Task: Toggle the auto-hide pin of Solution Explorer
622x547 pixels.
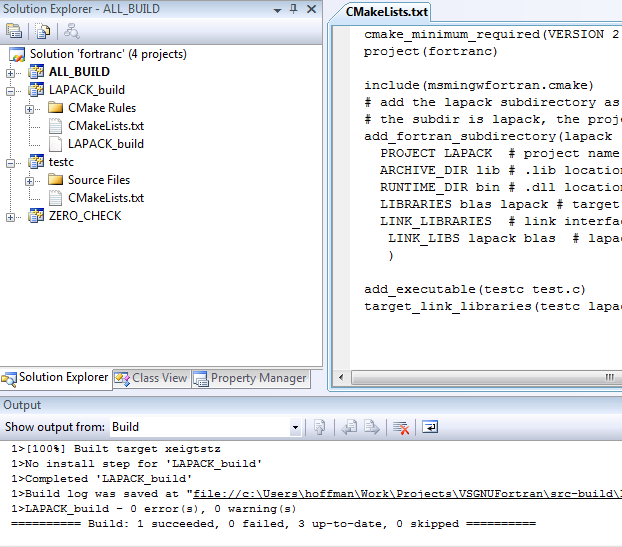Action: click(x=294, y=9)
